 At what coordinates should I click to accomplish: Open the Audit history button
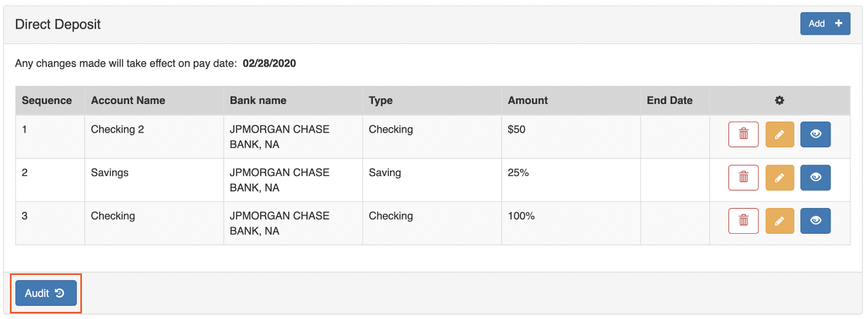click(46, 293)
